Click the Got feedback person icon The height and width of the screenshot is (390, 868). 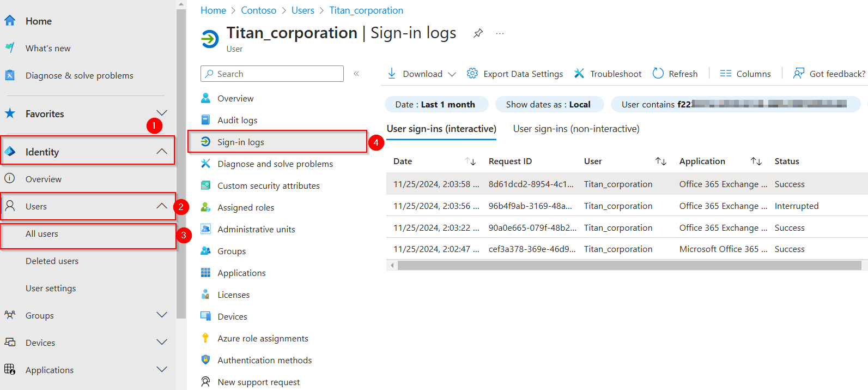click(799, 74)
